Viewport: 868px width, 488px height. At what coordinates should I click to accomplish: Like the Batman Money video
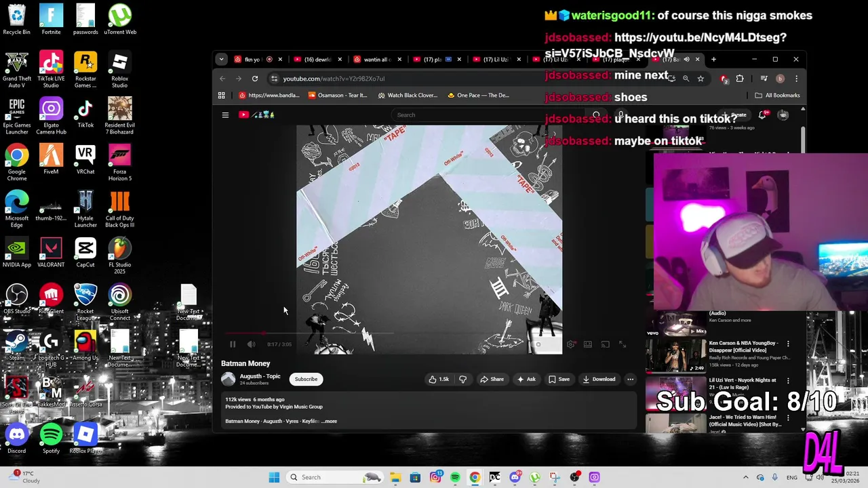coord(439,380)
